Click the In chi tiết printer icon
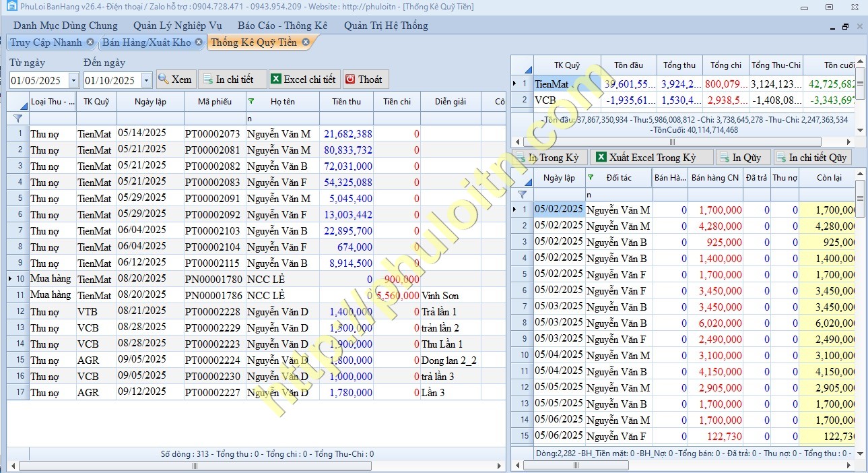The width and height of the screenshot is (868, 473). [x=207, y=80]
